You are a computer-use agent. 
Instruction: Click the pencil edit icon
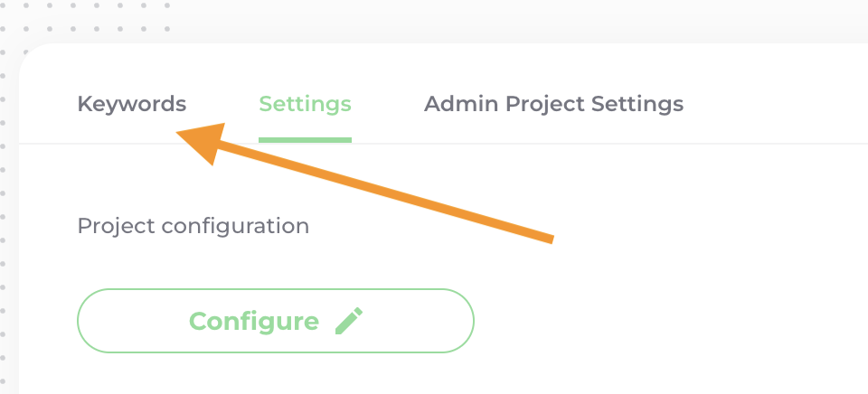pos(349,321)
